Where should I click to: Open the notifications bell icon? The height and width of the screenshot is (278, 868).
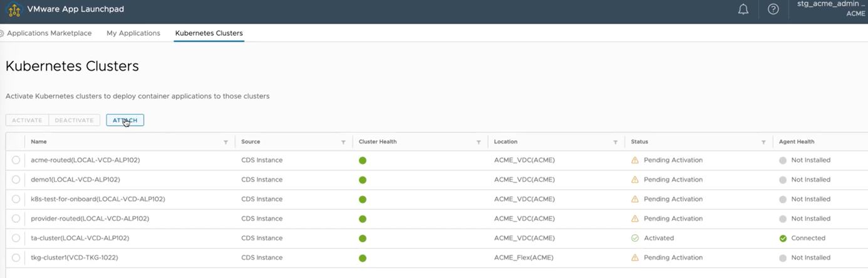(743, 9)
